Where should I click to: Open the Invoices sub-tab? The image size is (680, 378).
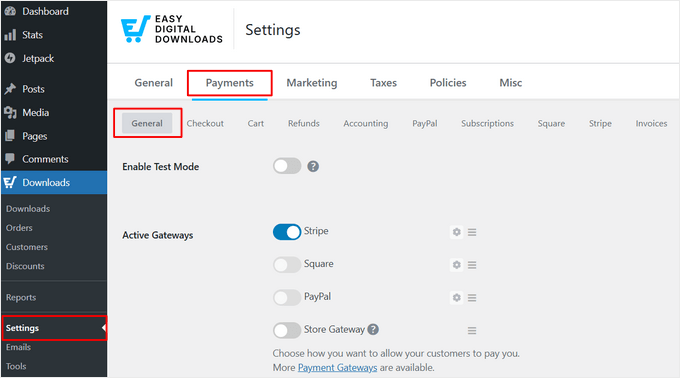click(651, 123)
